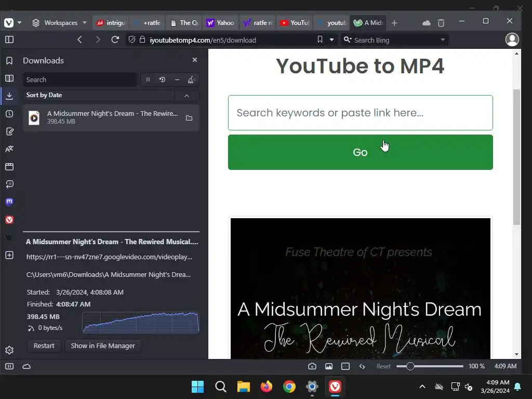Open the Bookmarks panel
532x399 pixels.
pyautogui.click(x=9, y=61)
